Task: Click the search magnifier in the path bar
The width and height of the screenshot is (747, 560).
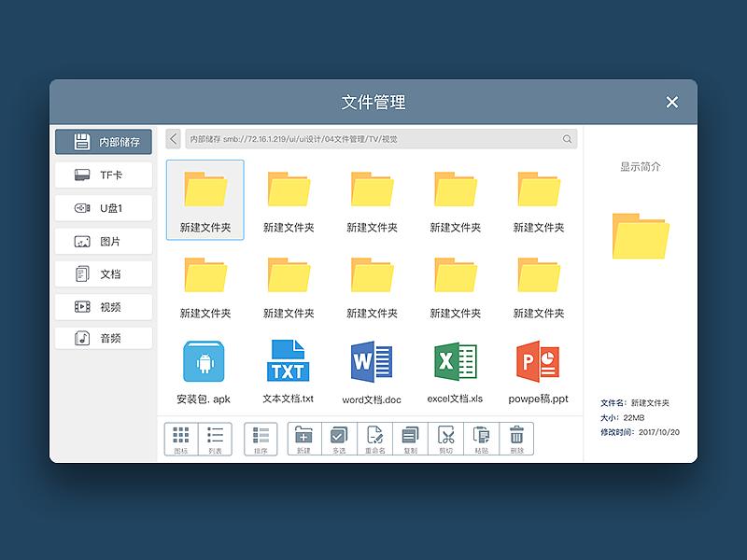Action: (x=566, y=138)
